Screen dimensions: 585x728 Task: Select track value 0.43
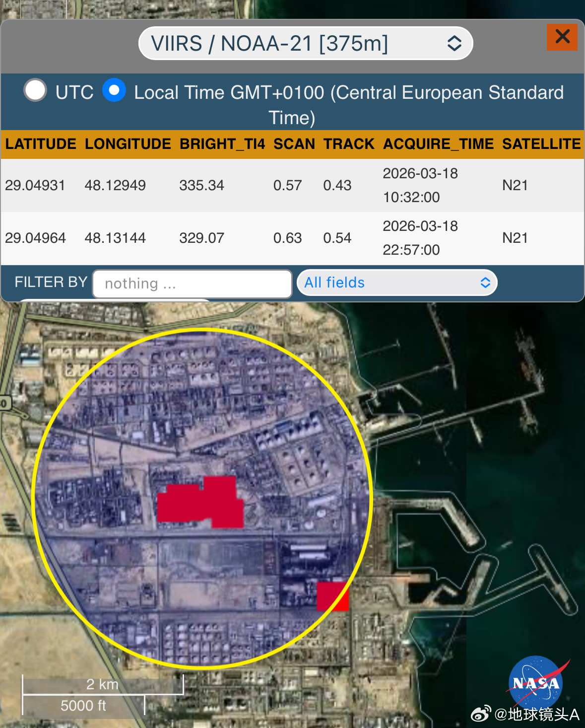pyautogui.click(x=337, y=185)
